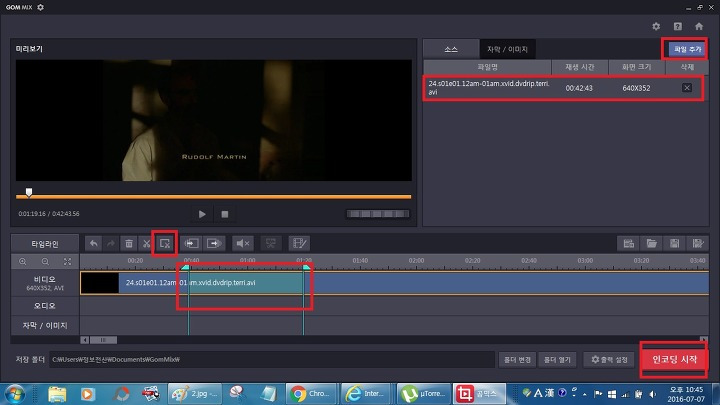Click the 파일 추가 button

[687, 49]
